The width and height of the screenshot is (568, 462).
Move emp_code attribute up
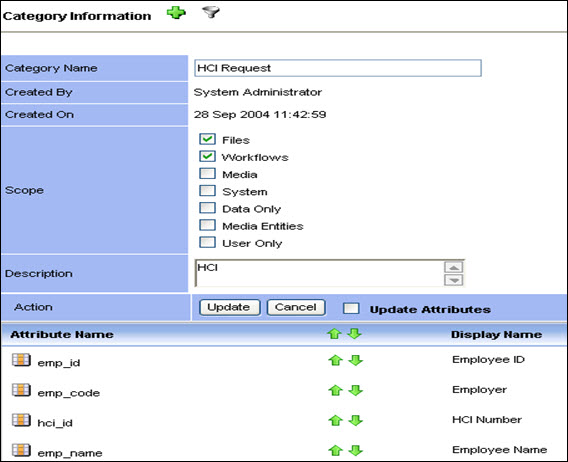tap(335, 390)
